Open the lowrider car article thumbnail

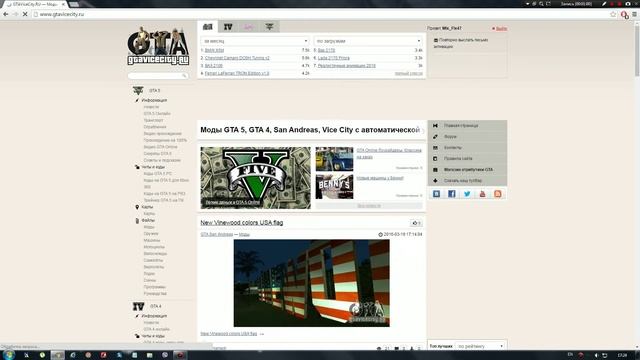334,159
